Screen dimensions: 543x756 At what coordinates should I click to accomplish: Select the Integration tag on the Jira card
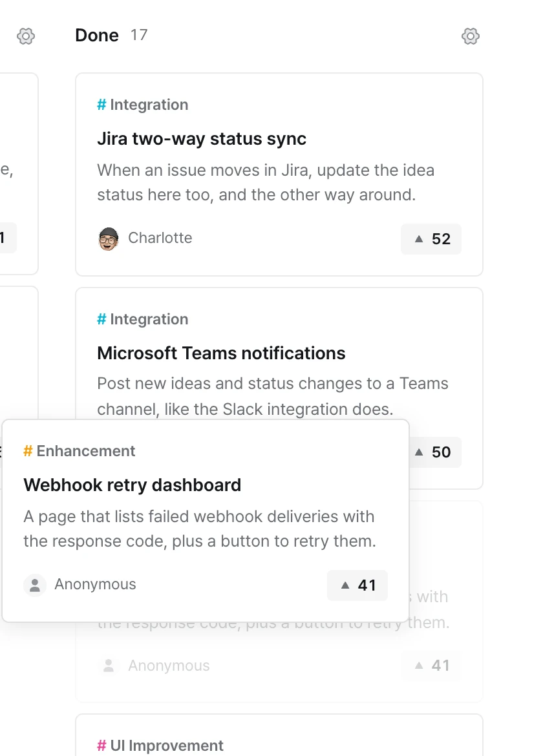pyautogui.click(x=143, y=105)
